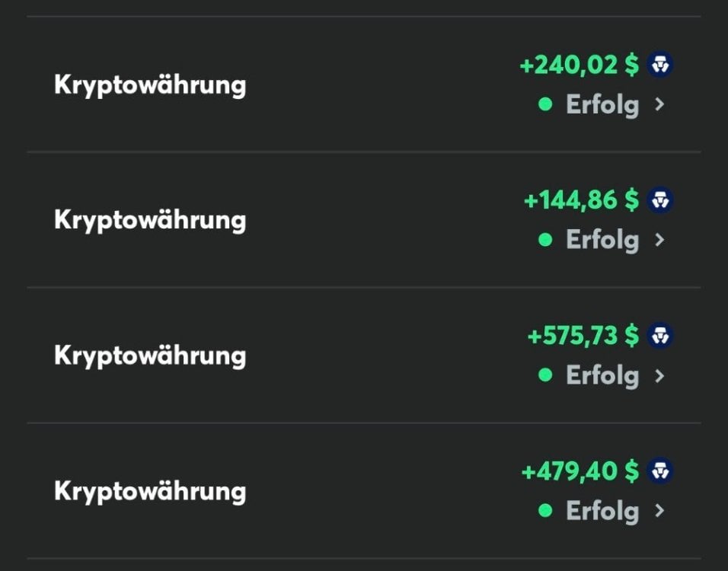The height and width of the screenshot is (571, 728).
Task: Click the green status dot under +144,86 $
Action: coord(545,240)
